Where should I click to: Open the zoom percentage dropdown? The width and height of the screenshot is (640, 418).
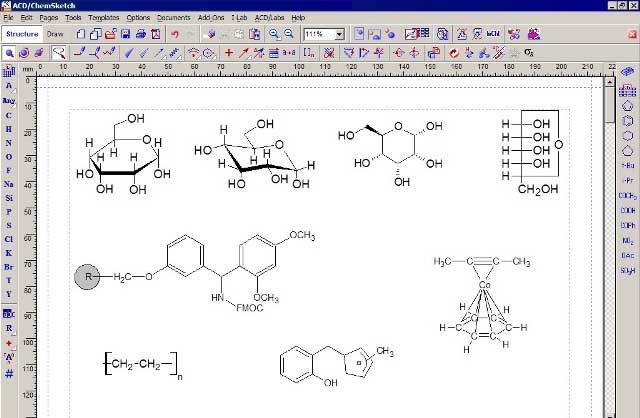pyautogui.click(x=340, y=34)
